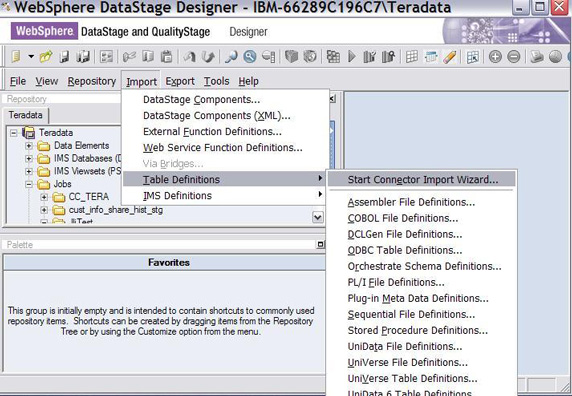Image resolution: width=572 pixels, height=396 pixels.
Task: Open the Export menu
Action: coord(180,81)
